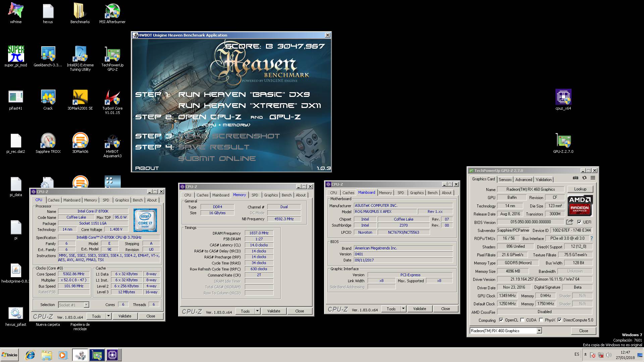Toggle the UEFI checkbox in GPU-Z
This screenshot has height=362, width=644.
pos(579,222)
